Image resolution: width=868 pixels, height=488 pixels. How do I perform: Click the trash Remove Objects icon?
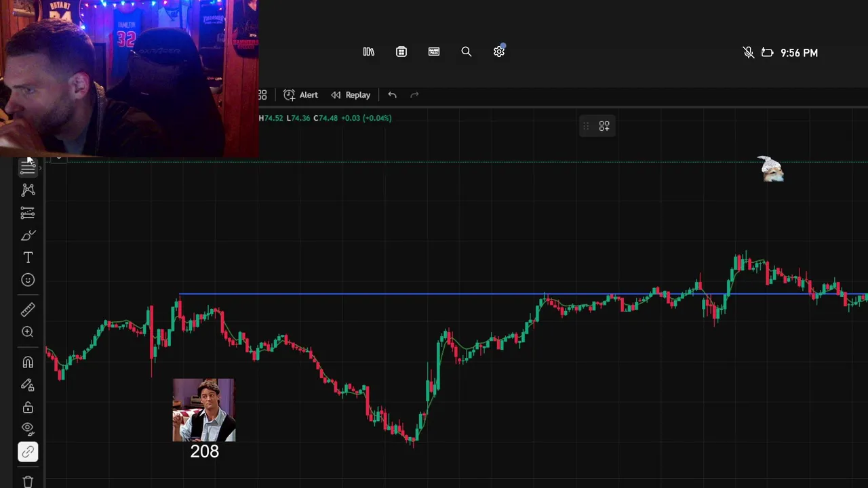[x=28, y=482]
